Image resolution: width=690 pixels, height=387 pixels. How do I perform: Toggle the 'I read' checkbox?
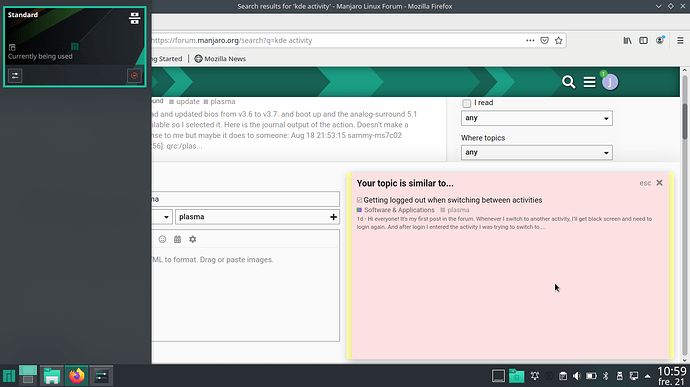coord(466,103)
